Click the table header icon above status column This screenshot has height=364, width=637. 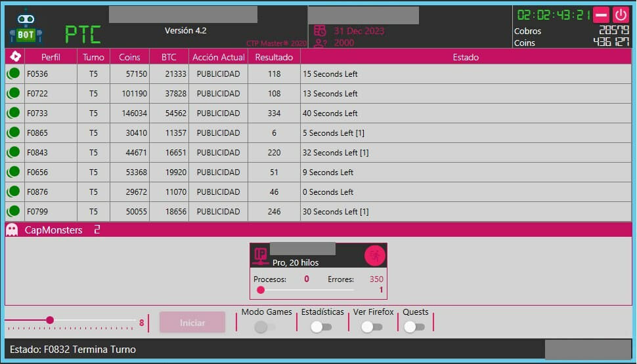(x=13, y=57)
